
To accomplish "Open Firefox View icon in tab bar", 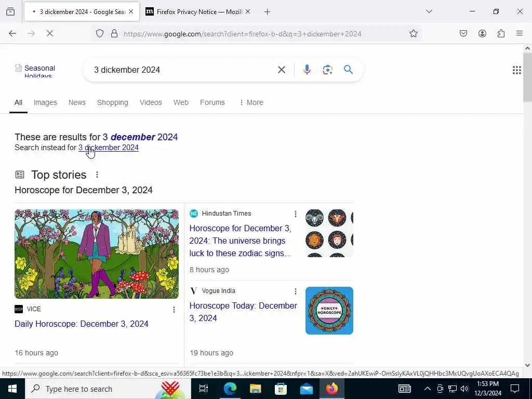I will coord(10,11).
